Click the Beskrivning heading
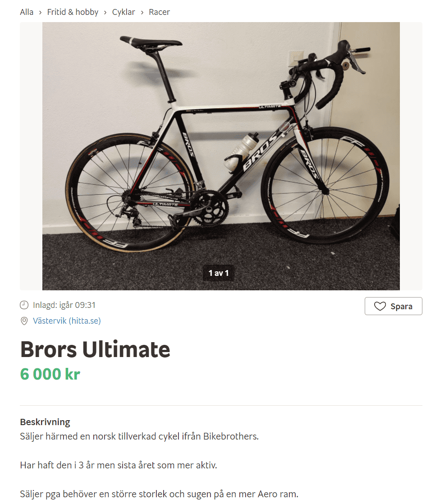Viewport: 440px width, 504px height. [x=45, y=422]
